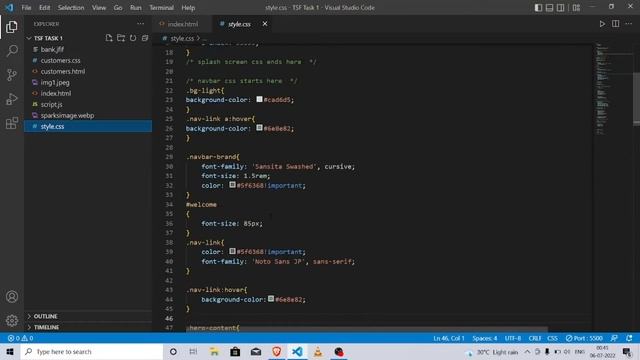640x360 pixels.
Task: Toggle the bottom panel layout icon
Action: [x=549, y=8]
